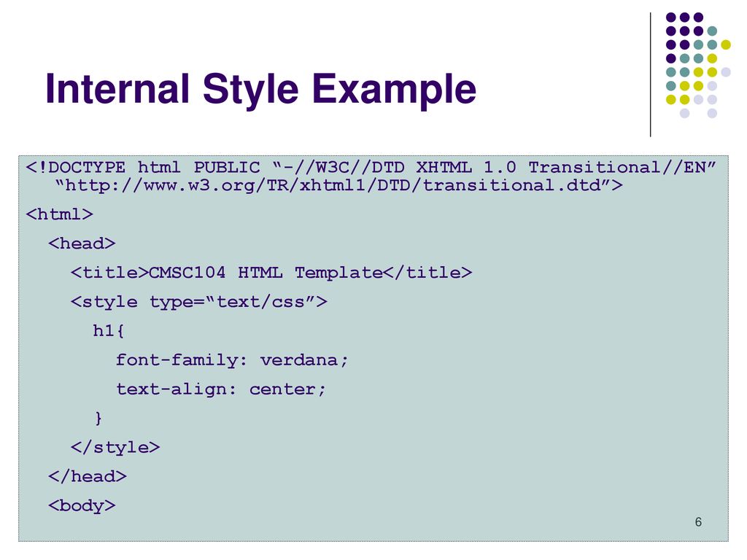Screen dimensions: 747x560
Task: Click the DOCTYPE declaration first line
Action: [x=371, y=168]
